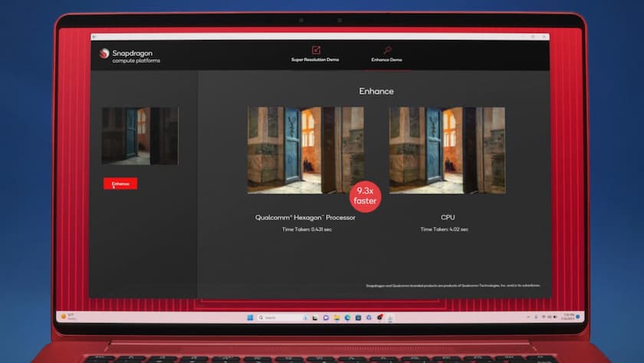This screenshot has width=644, height=363.
Task: Click the CPU result image
Action: point(447,150)
